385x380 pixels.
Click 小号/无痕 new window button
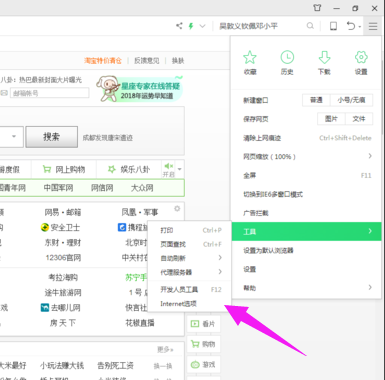351,100
